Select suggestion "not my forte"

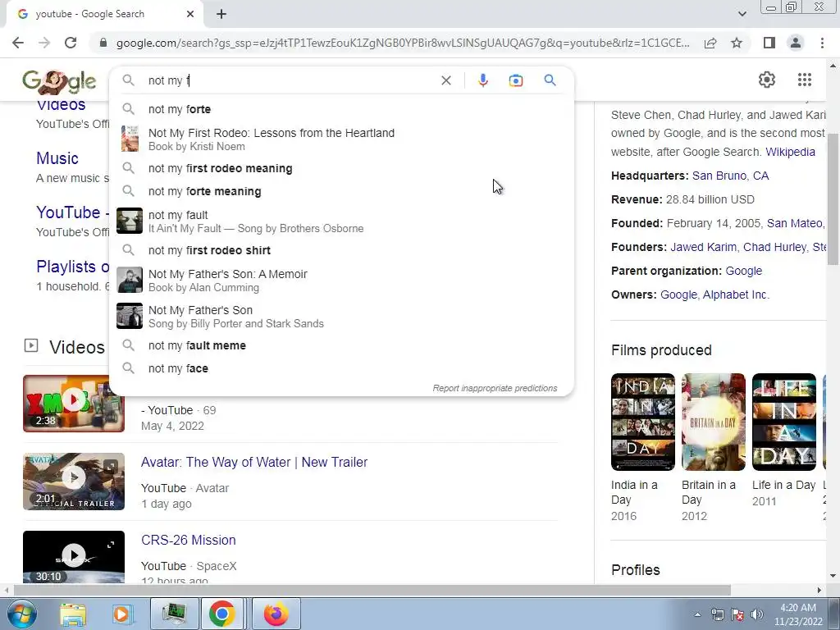[x=341, y=109]
